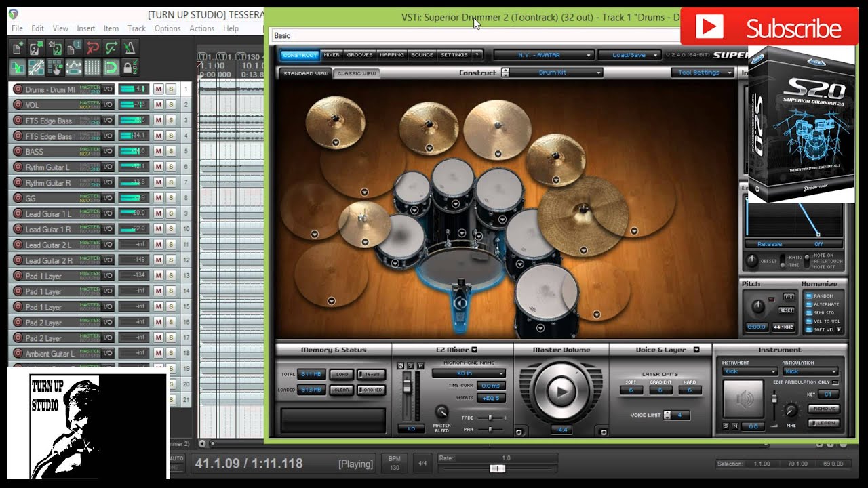Viewport: 868px width, 488px height.
Task: Click the Voice Limit stepper arrows
Action: click(667, 415)
